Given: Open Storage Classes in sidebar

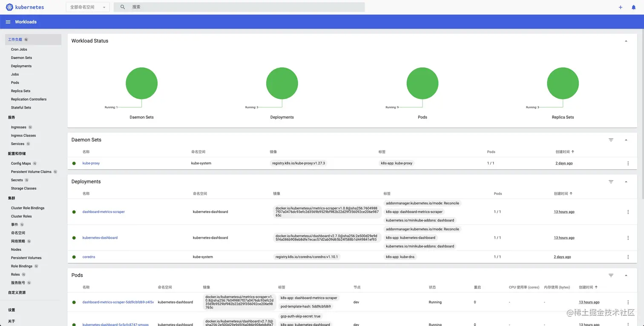Looking at the screenshot, I should (24, 188).
